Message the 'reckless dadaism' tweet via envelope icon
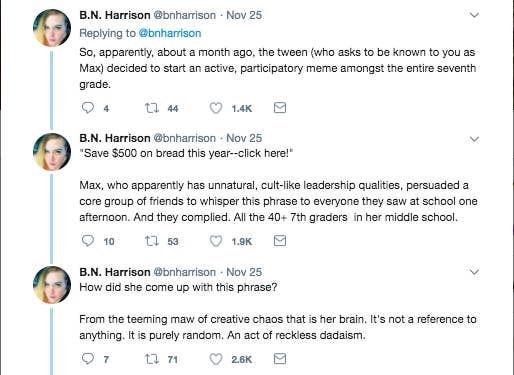Image resolution: width=514 pixels, height=375 pixels. click(280, 359)
